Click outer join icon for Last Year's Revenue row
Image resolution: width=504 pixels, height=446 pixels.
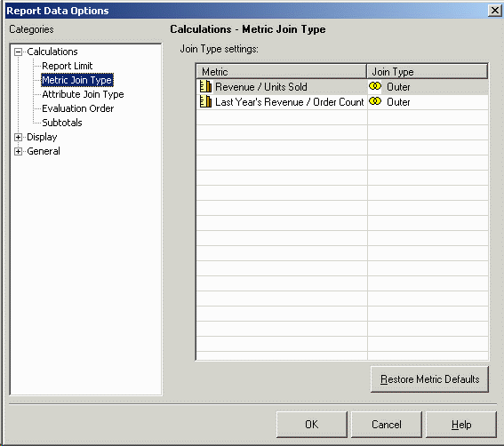375,101
